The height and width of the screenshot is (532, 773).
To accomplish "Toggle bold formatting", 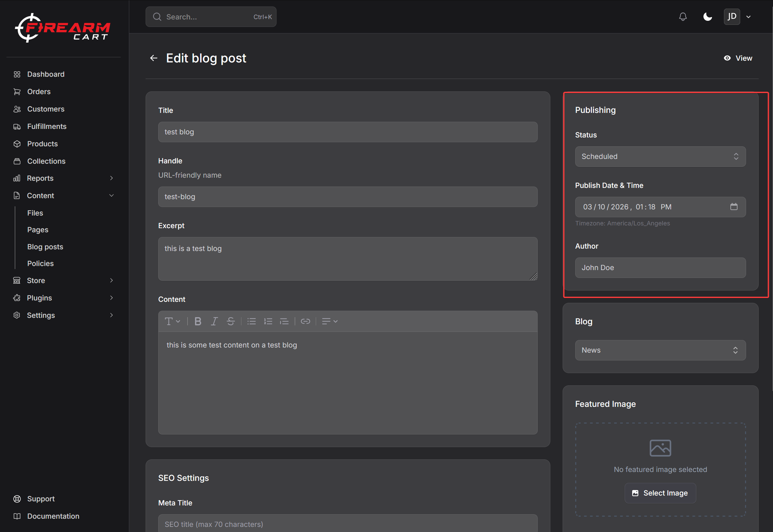I will pyautogui.click(x=198, y=321).
